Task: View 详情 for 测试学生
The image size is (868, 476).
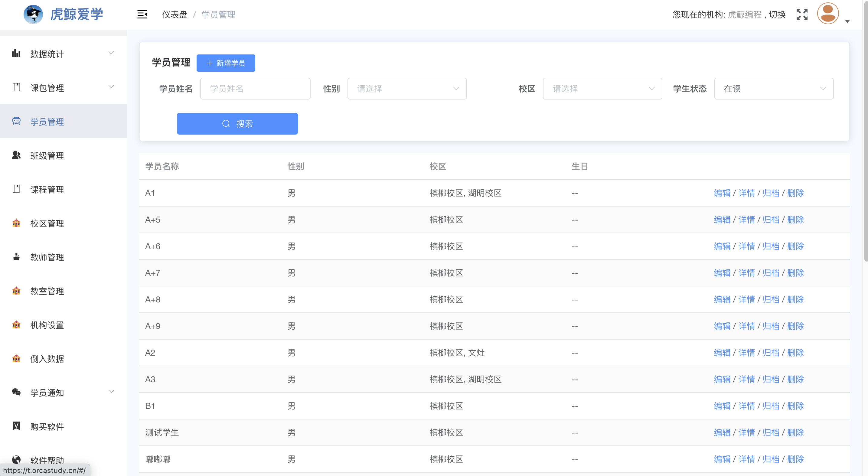Action: point(747,432)
